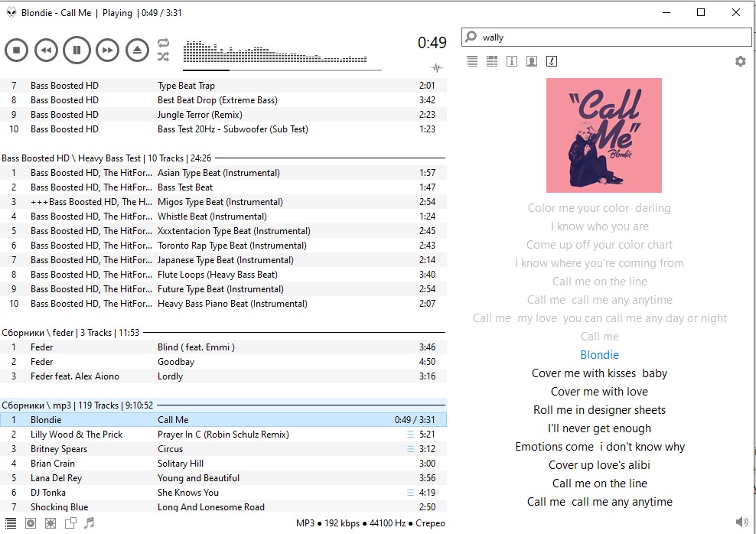The image size is (756, 534).
Task: Click the waveform icon below the timer
Action: click(x=437, y=67)
